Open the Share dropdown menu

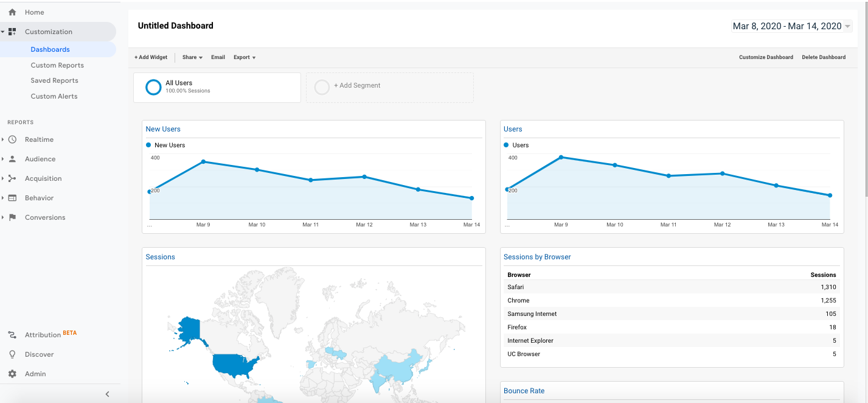point(192,57)
